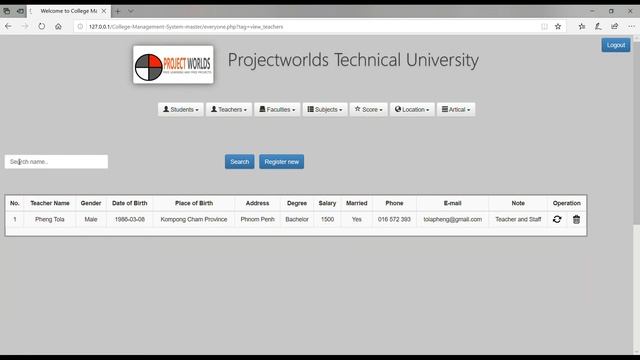Screen dimensions: 640x360
Task: Click Phnom Penh address cell
Action: 258,219
